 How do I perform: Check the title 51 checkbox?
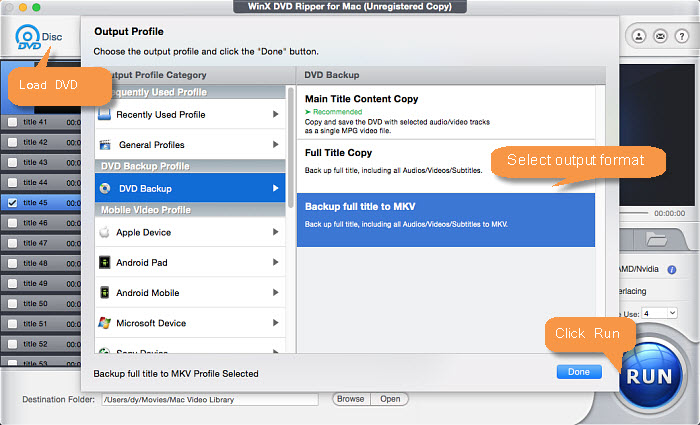tap(12, 324)
